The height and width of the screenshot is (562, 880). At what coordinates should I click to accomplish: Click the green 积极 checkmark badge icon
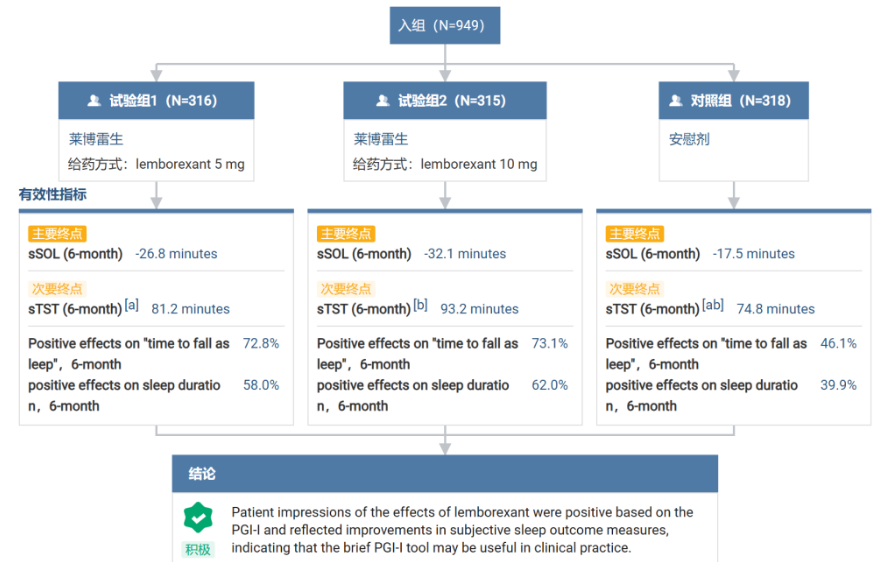tap(198, 517)
